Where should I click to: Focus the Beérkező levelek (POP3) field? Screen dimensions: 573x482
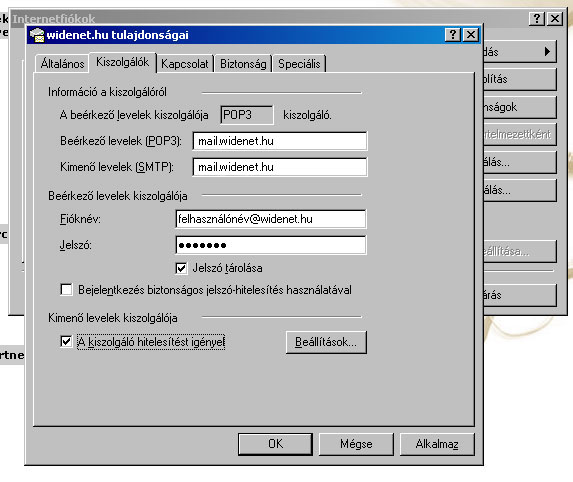[x=280, y=141]
